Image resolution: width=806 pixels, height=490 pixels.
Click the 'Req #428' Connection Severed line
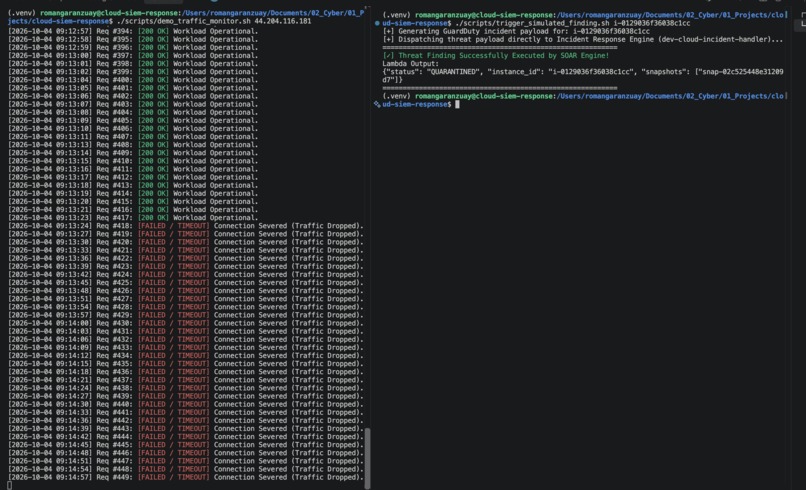(186, 307)
